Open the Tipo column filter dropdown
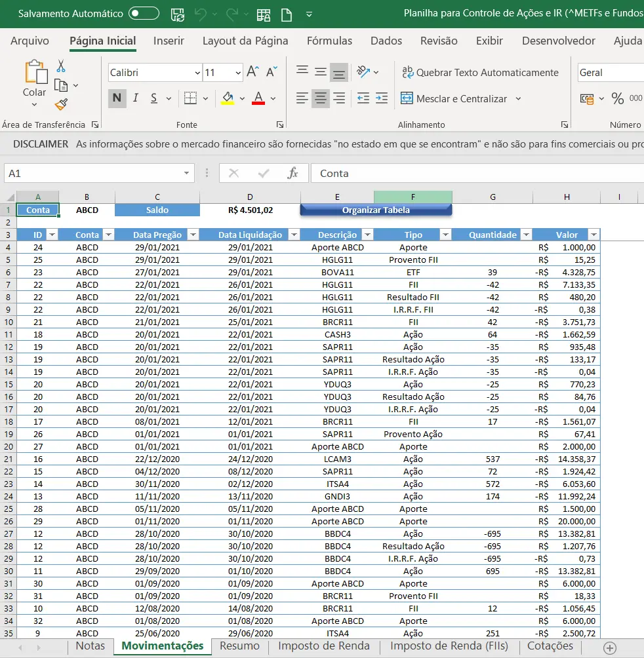The image size is (644, 658). coord(445,235)
